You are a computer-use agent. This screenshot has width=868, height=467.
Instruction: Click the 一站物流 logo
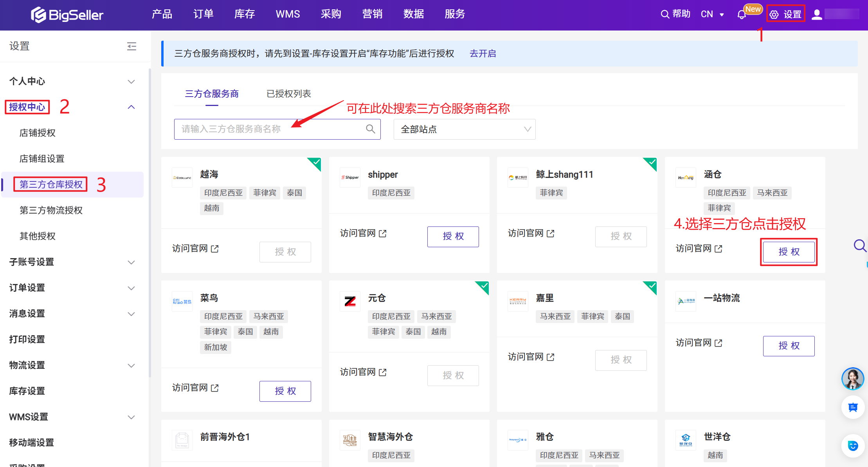pos(686,301)
